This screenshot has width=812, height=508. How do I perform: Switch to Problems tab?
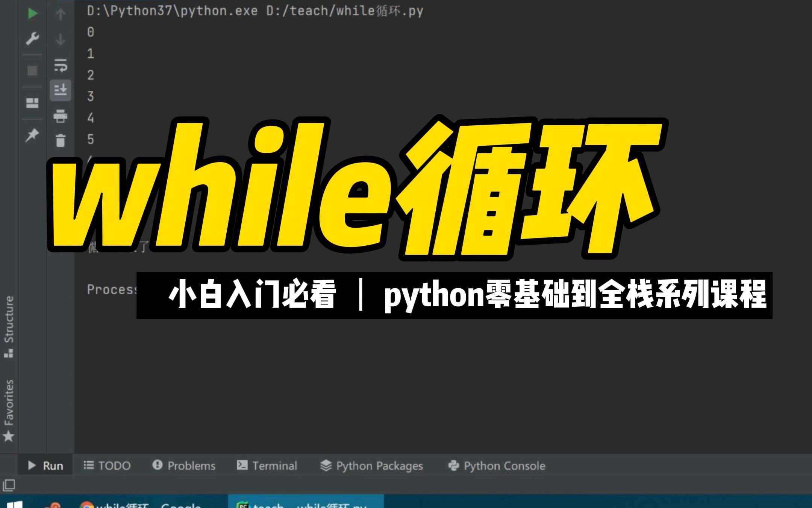coord(184,465)
